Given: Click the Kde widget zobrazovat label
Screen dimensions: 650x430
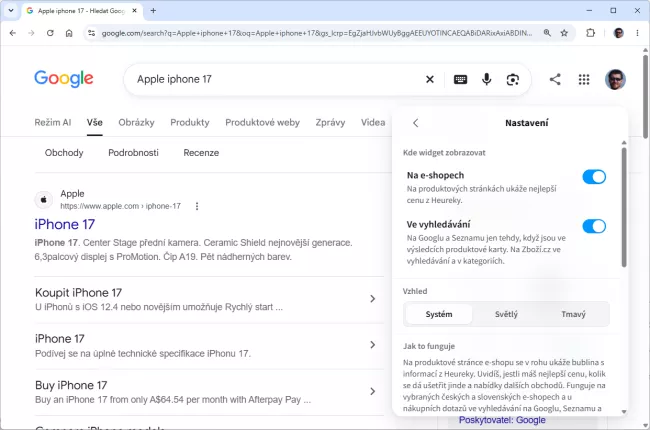Looking at the screenshot, I should click(444, 153).
